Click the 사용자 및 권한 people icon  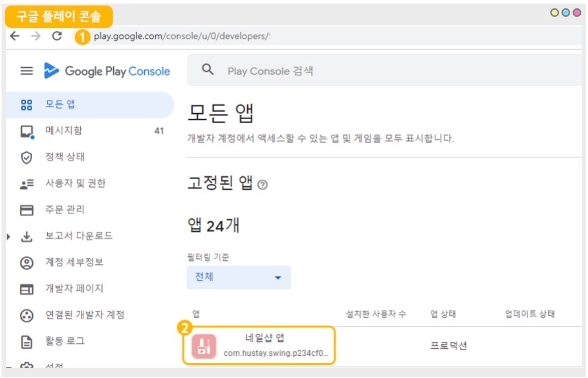26,184
